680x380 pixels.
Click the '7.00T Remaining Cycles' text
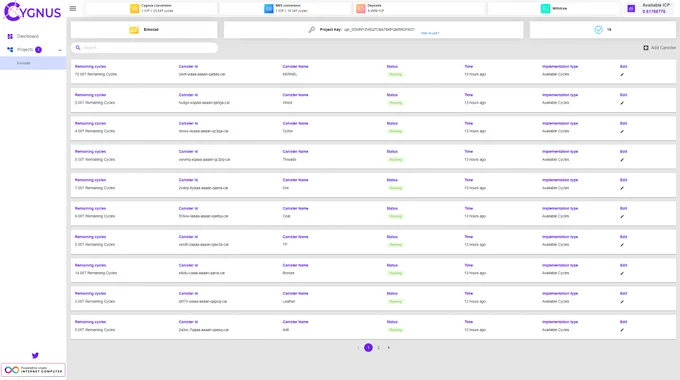point(95,188)
